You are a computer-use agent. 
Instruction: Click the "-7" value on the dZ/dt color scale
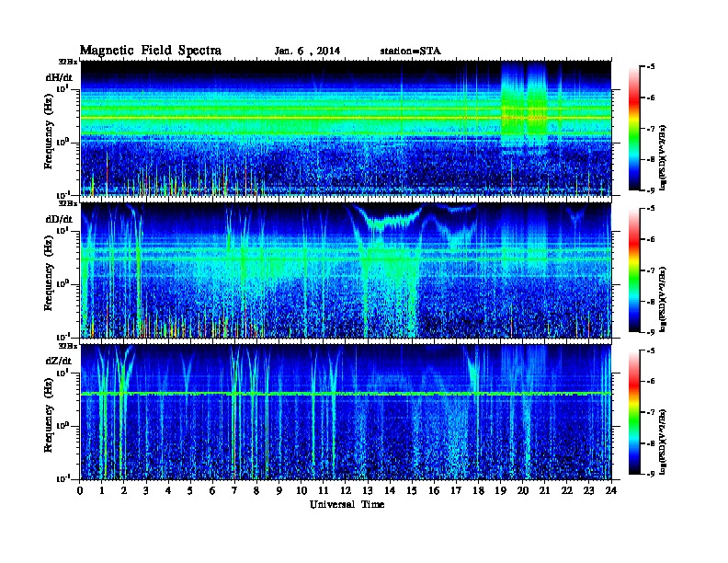pos(651,412)
